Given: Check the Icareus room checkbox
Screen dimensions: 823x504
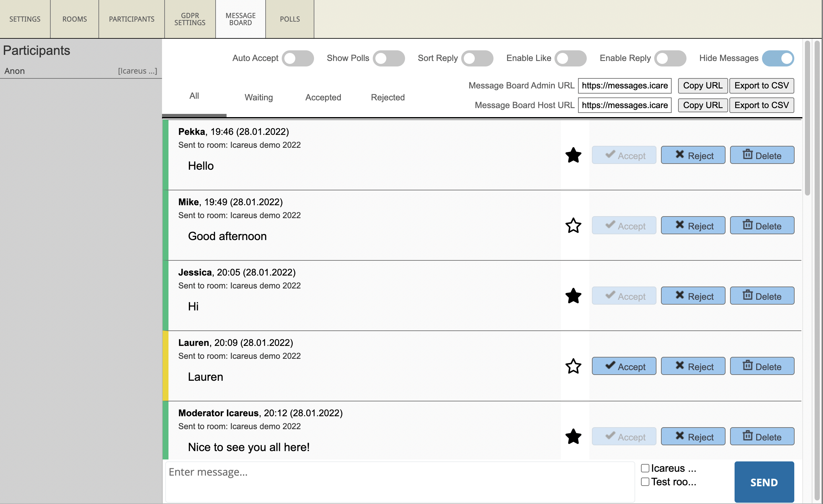Looking at the screenshot, I should (x=645, y=468).
